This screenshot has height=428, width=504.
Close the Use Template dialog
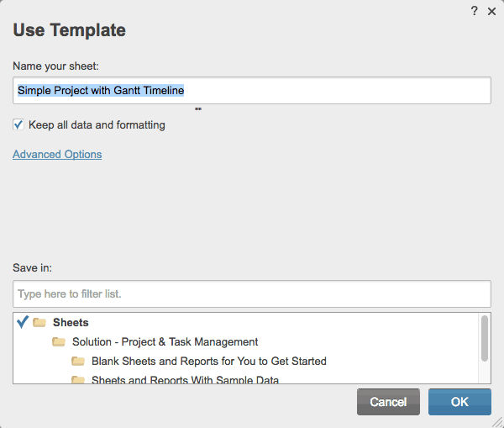tap(491, 11)
